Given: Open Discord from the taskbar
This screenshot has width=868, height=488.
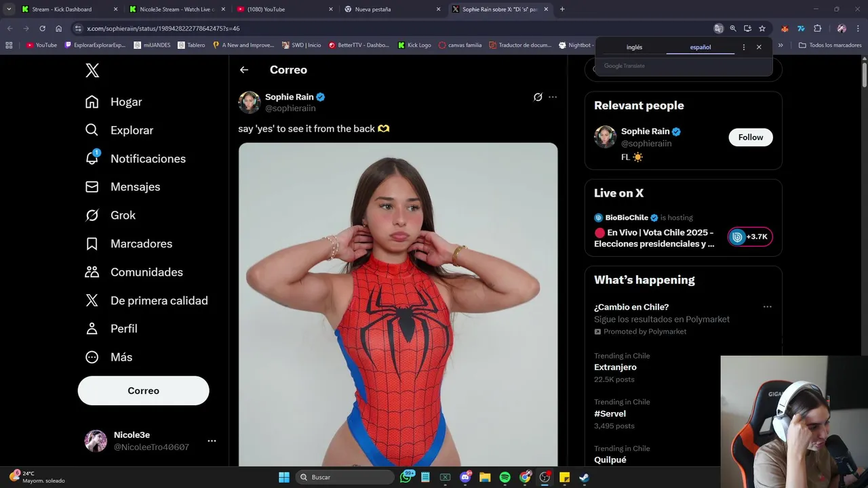Looking at the screenshot, I should pyautogui.click(x=465, y=477).
